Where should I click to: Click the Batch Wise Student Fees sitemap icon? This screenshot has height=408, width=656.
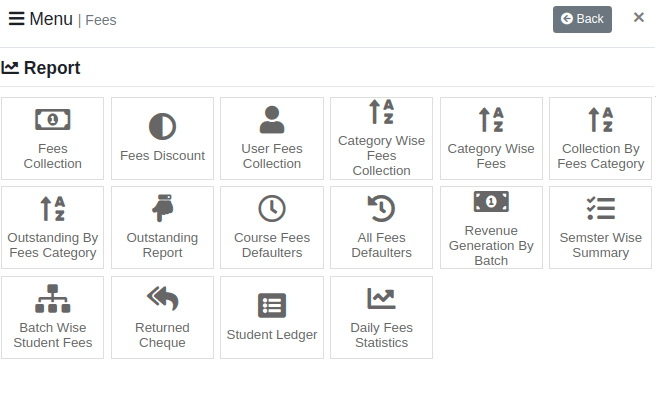click(x=53, y=298)
